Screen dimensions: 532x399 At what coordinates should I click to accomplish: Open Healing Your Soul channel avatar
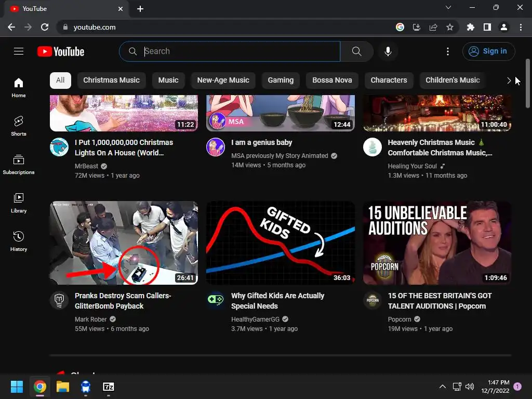pyautogui.click(x=372, y=147)
